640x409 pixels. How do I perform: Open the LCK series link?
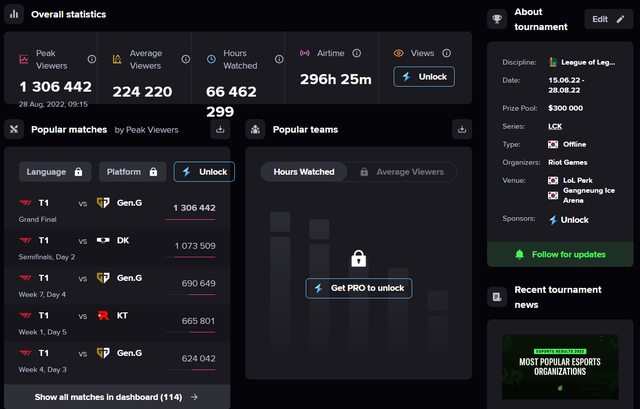tap(555, 126)
